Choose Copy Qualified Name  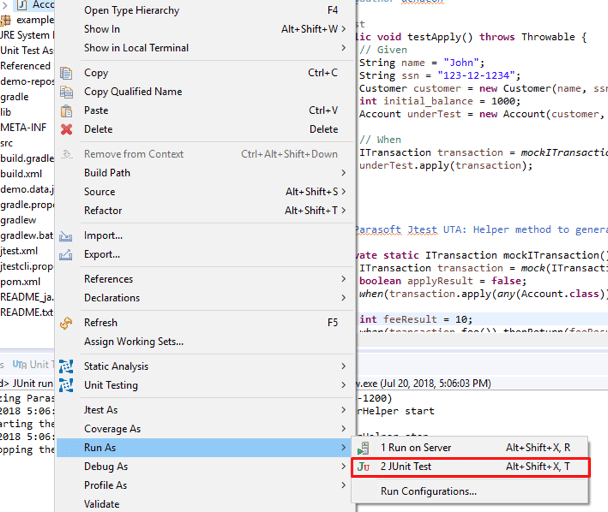[x=133, y=92]
